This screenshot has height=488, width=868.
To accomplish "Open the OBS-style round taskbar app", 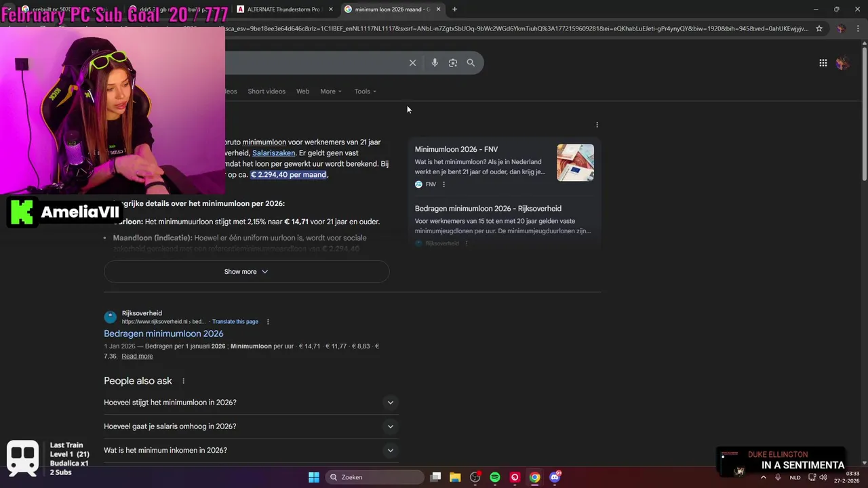I will pos(475,477).
